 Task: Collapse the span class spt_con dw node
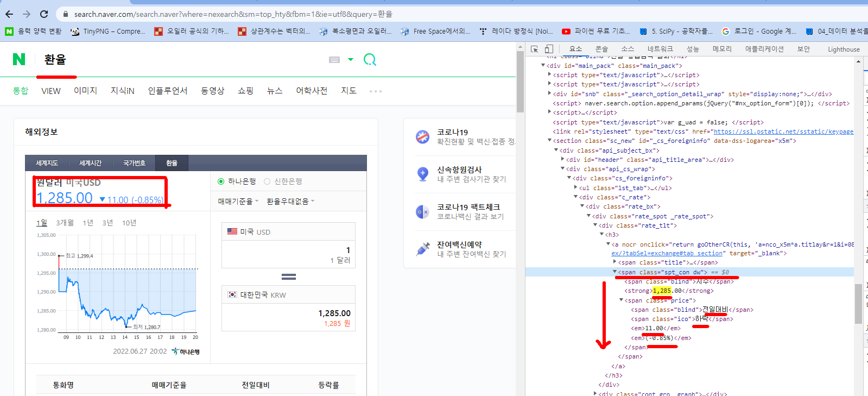coord(614,272)
